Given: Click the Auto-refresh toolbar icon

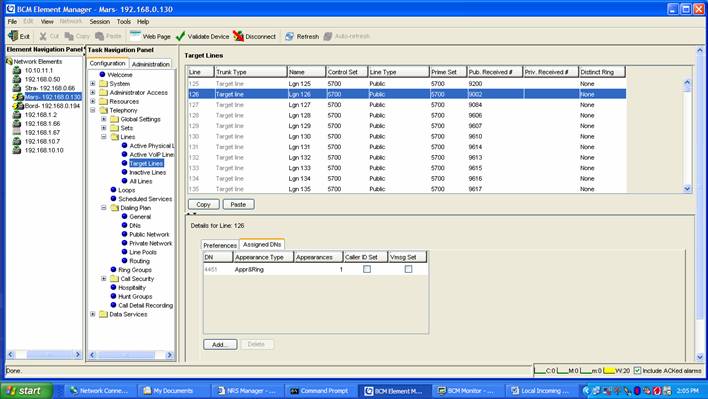Looking at the screenshot, I should (328, 36).
